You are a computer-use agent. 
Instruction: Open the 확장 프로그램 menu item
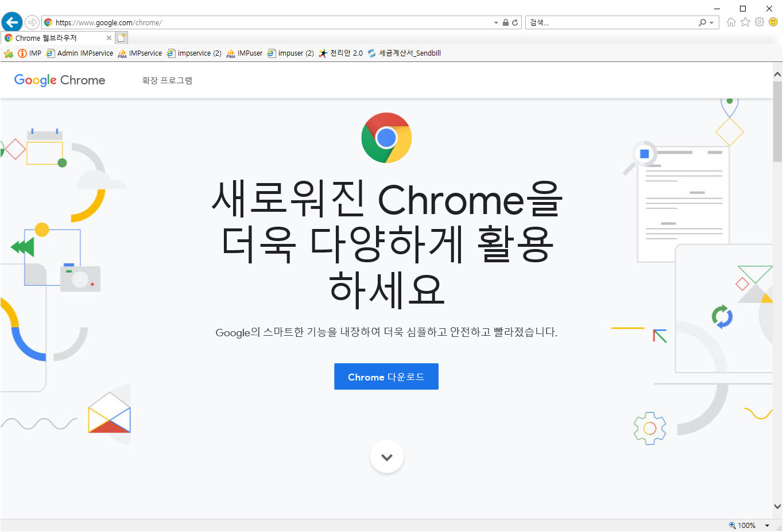(167, 80)
